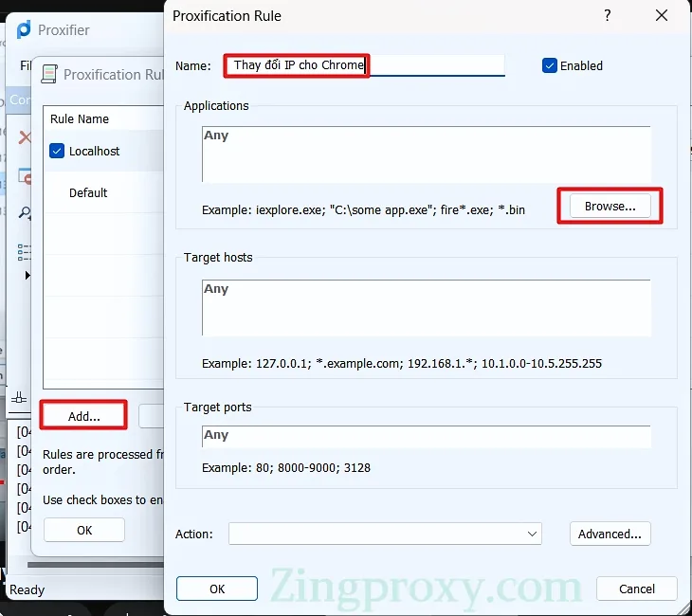Click the Rule Name column header

pos(80,119)
